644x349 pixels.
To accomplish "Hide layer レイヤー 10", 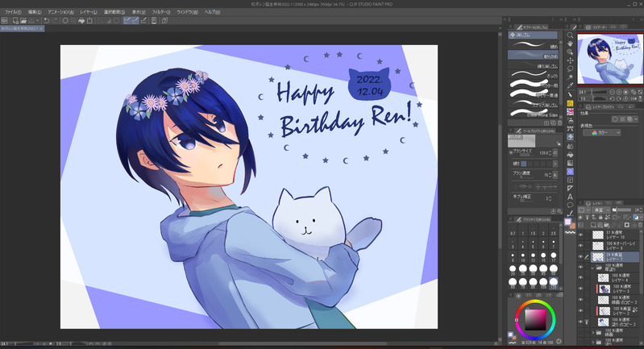I will (581, 235).
